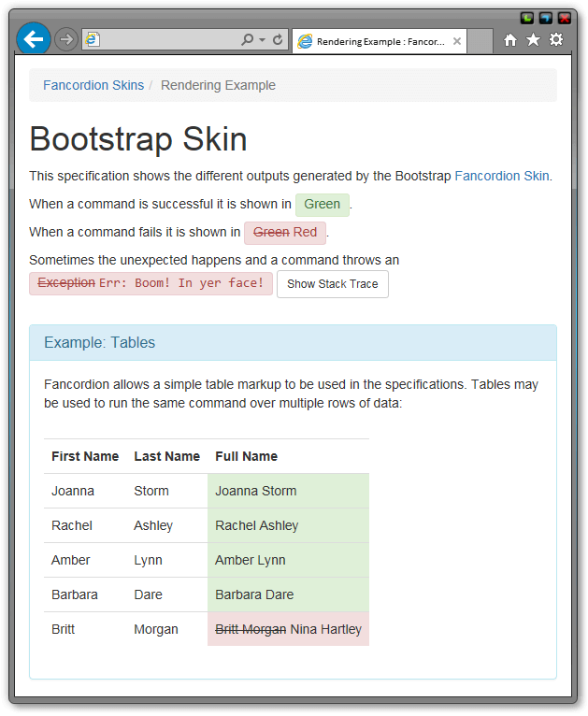Click the search magnifier in address bar
This screenshot has width=588, height=716.
point(247,40)
